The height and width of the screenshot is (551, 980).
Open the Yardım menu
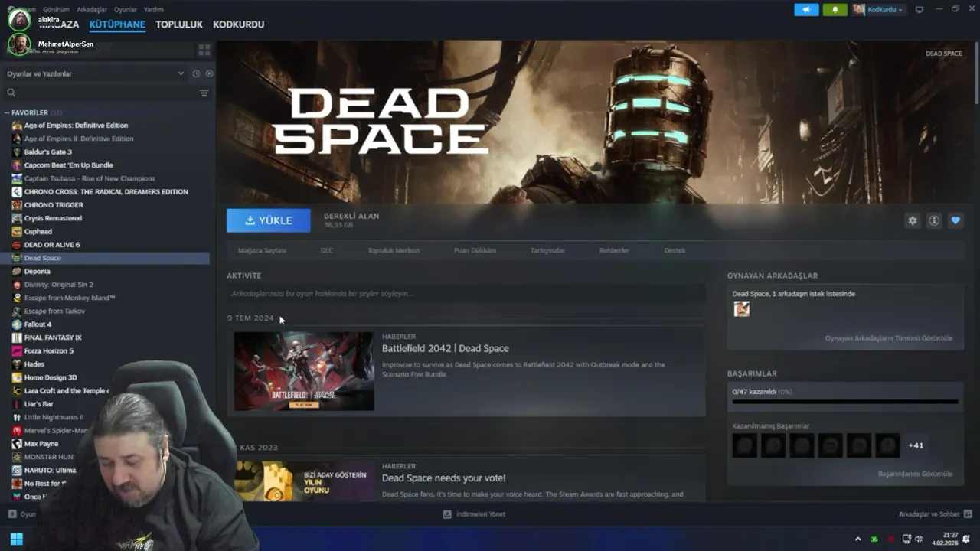153,10
